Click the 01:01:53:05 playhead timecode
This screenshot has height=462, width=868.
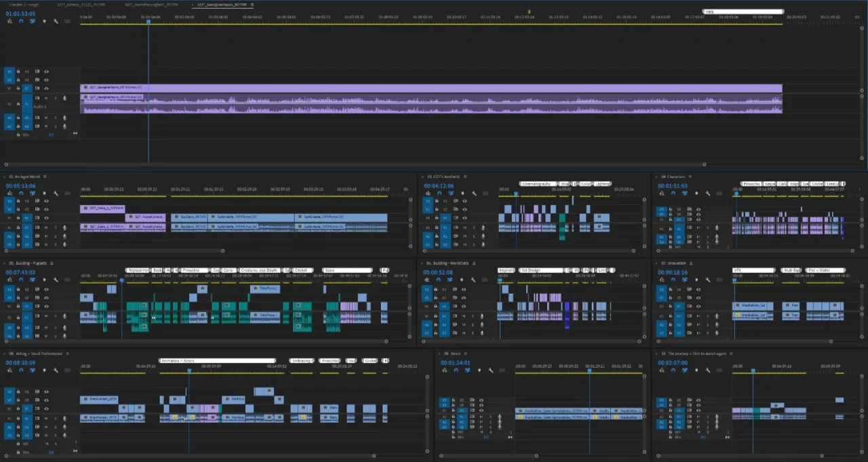[20, 14]
